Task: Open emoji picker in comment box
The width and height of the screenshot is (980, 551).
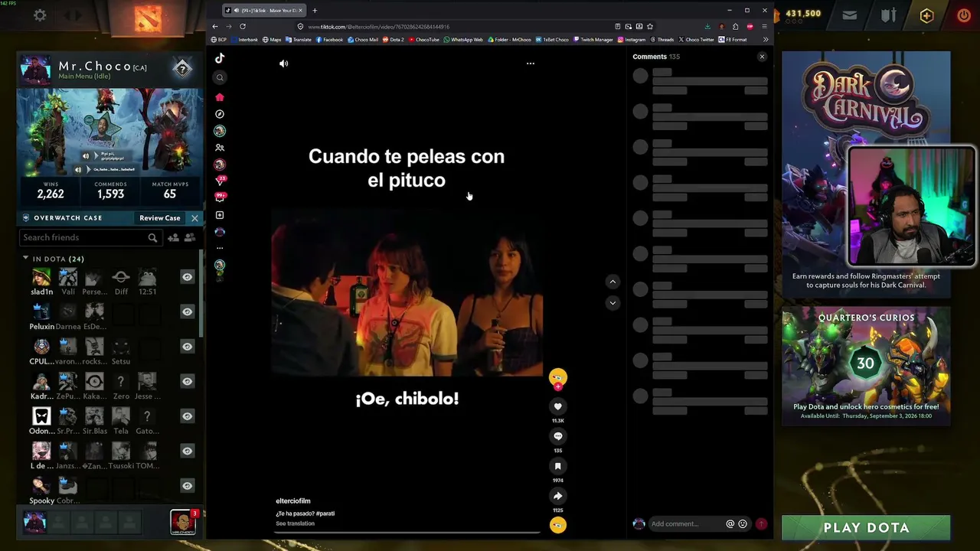Action: (743, 524)
